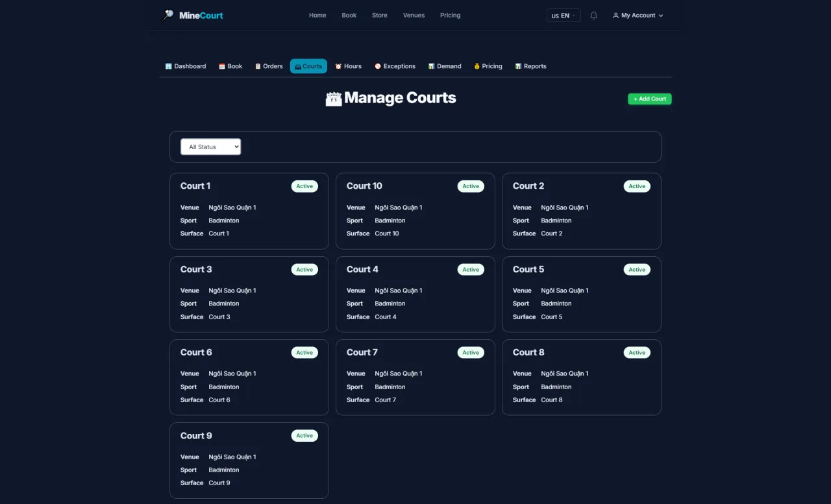Click venue Ngôi Sao Quận 1 in Court 1
The height and width of the screenshot is (504, 831).
pos(232,208)
